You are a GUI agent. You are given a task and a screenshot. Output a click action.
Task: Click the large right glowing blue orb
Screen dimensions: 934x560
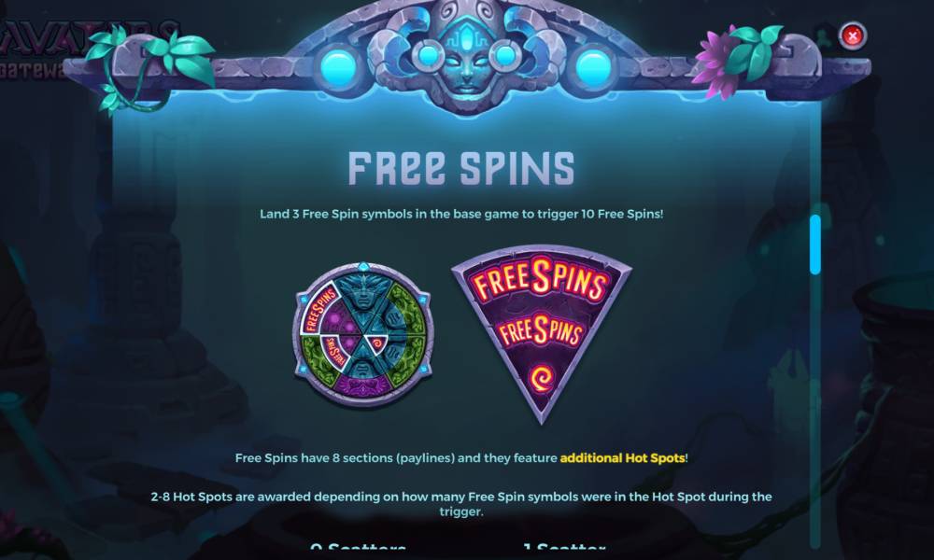click(x=592, y=66)
